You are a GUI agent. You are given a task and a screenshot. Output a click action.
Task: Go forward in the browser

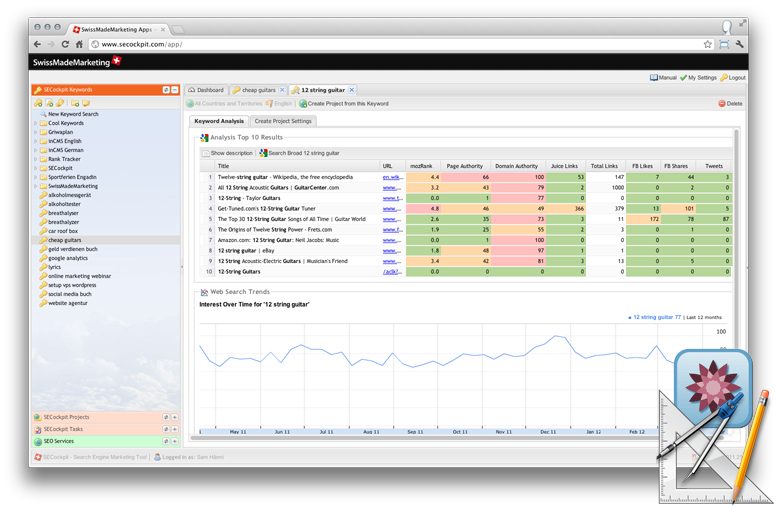(51, 44)
